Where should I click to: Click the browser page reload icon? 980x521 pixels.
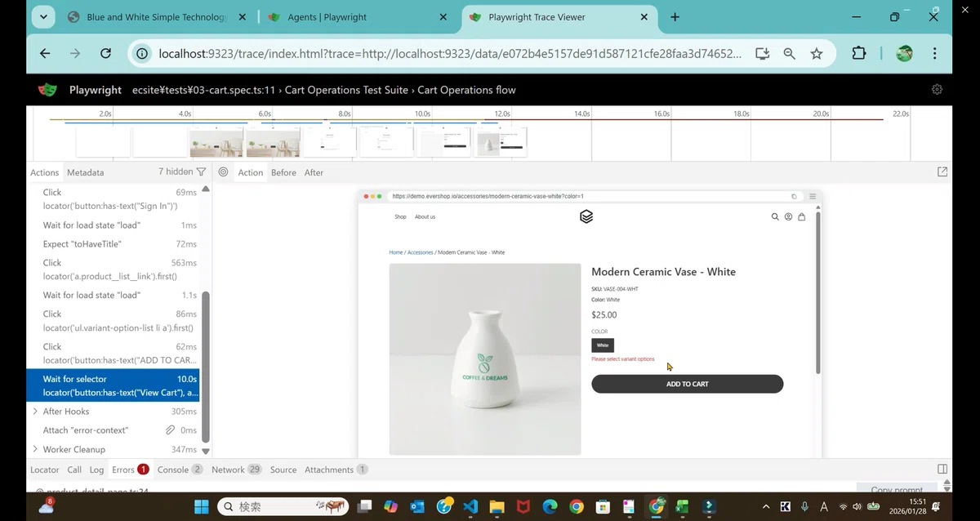105,53
